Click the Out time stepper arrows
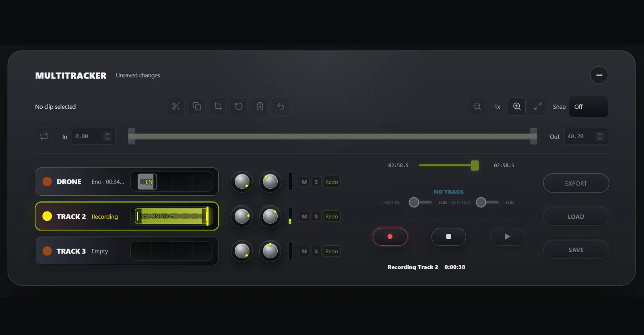The height and width of the screenshot is (335, 644). (600, 136)
